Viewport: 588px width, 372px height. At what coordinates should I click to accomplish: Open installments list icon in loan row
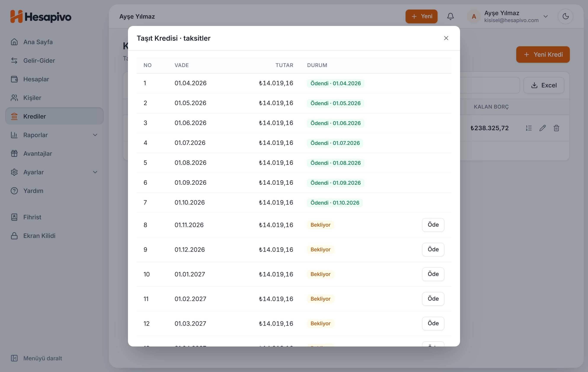point(529,128)
